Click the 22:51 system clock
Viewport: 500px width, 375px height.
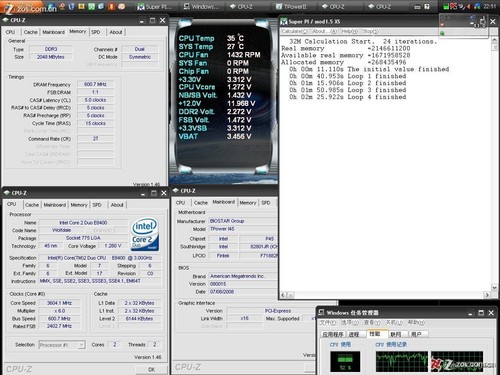coord(489,6)
